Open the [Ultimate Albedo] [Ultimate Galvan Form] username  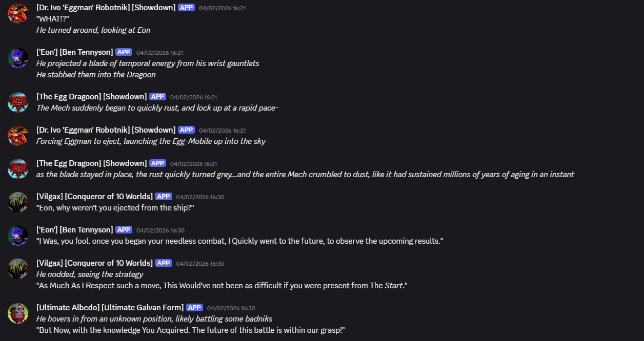pos(110,307)
